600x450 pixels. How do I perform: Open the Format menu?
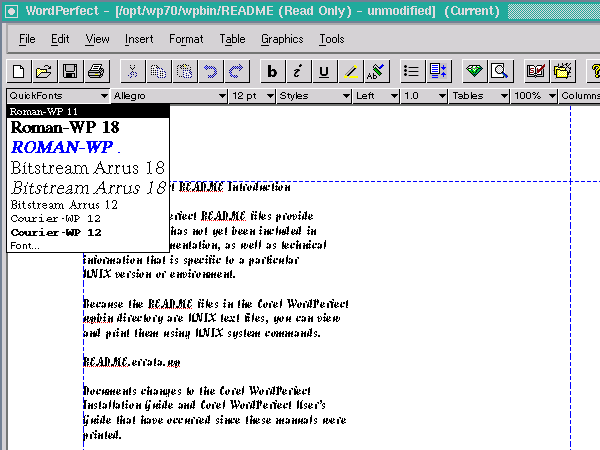point(186,39)
